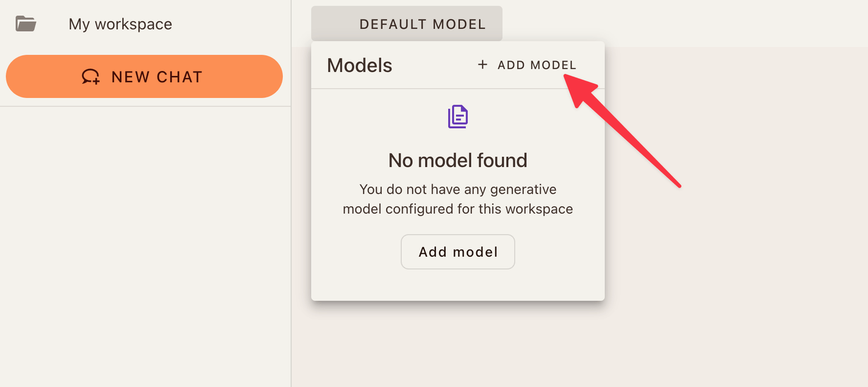Viewport: 868px width, 387px height.
Task: Click the open folder icon beside My workspace
Action: tap(26, 24)
